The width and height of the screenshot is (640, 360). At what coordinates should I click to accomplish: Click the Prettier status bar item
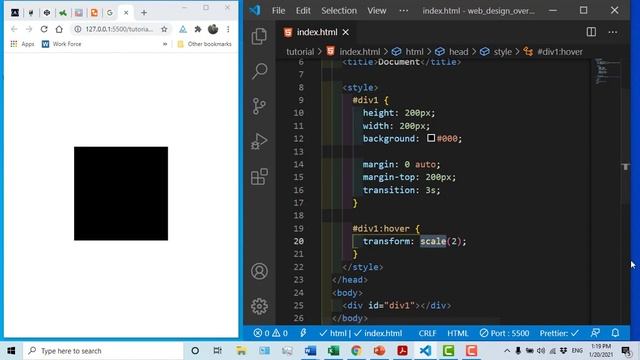(x=559, y=333)
